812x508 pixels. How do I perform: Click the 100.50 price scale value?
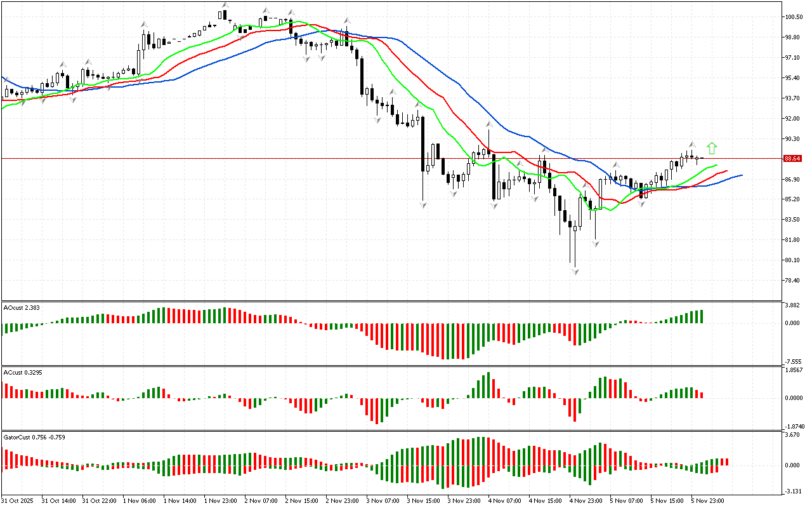tap(793, 17)
